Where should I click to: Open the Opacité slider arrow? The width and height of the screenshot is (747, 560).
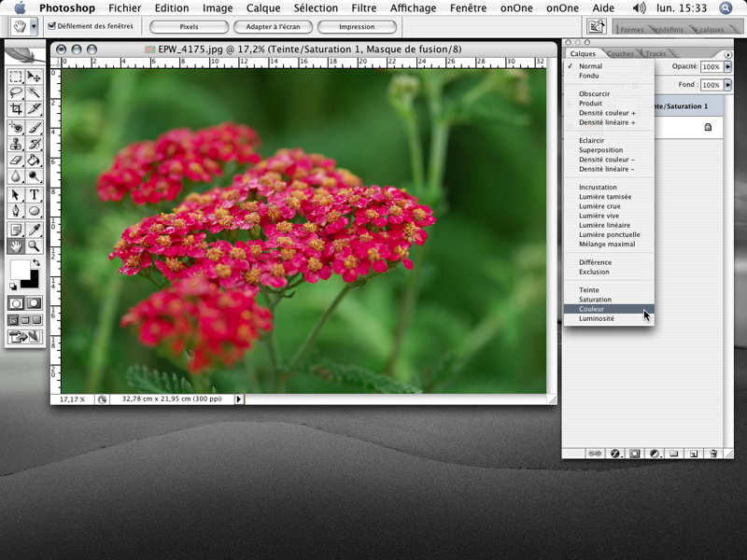click(x=727, y=66)
